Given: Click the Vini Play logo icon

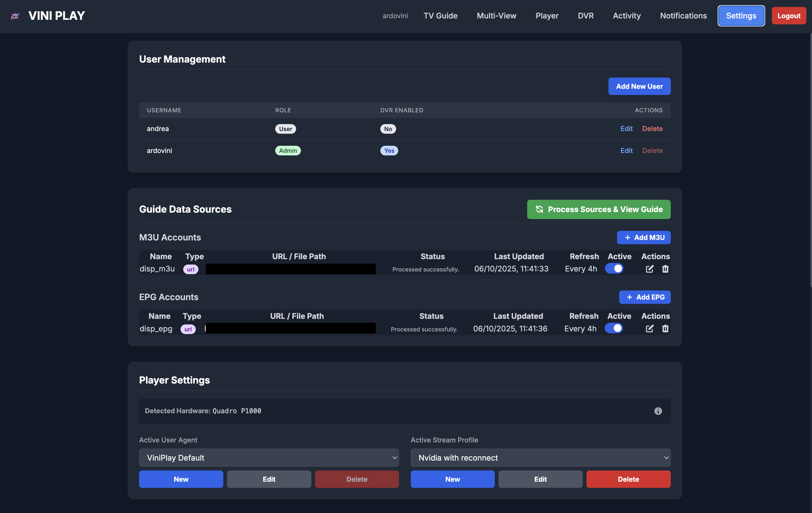Looking at the screenshot, I should 15,16.
